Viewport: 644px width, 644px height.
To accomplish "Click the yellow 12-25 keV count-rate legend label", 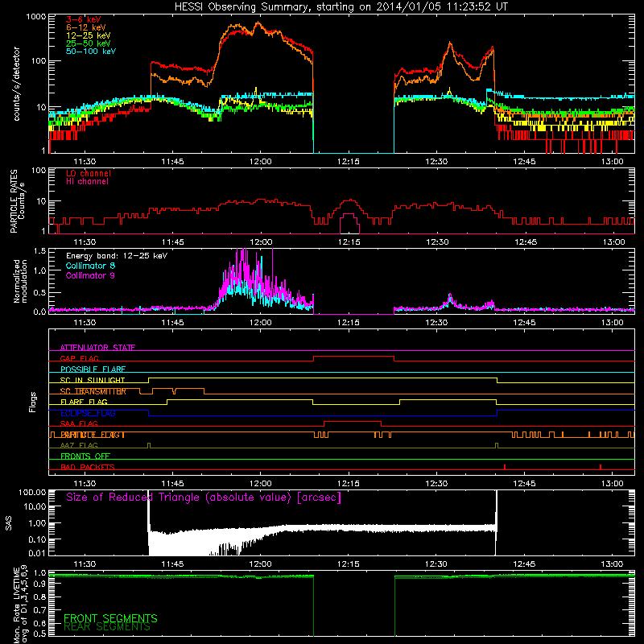I will click(89, 35).
